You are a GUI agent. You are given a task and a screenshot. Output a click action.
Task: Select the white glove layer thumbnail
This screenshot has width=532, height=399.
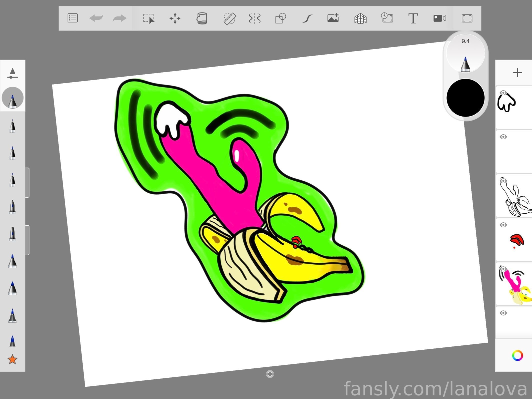514,108
